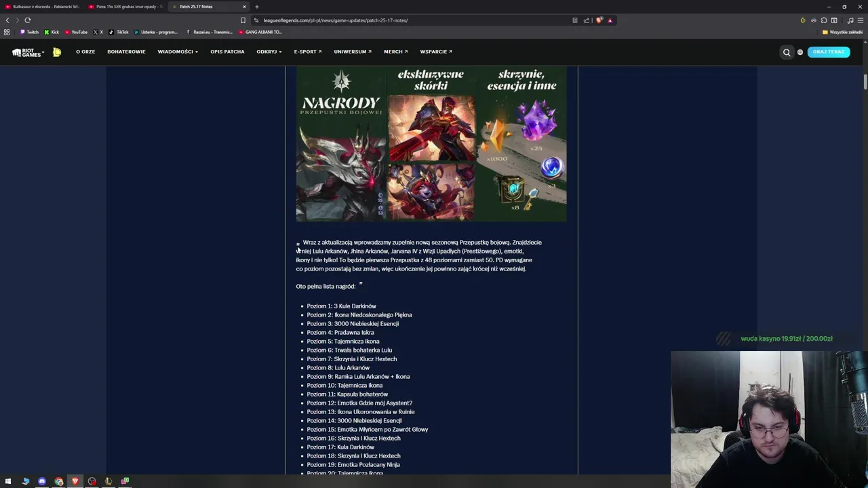Screen dimensions: 868x488
Task: Open Wszystkie zakładki bookmarks folder
Action: click(843, 32)
